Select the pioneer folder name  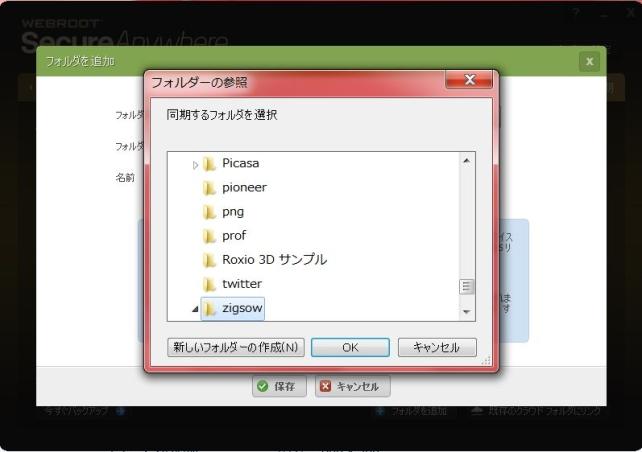coord(244,188)
